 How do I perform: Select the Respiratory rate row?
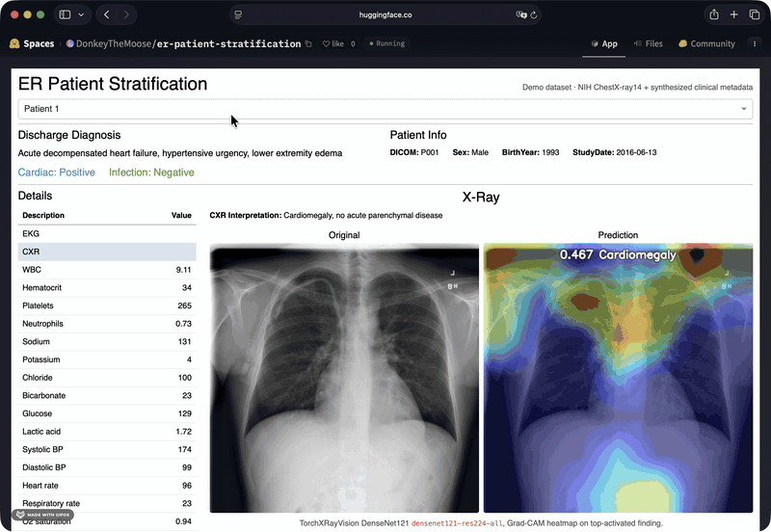[107, 503]
